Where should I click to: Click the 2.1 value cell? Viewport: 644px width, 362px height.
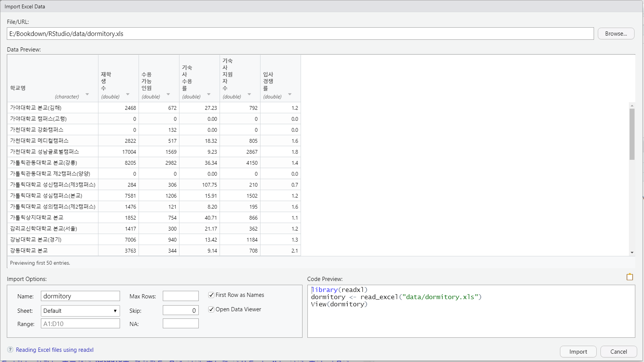tap(281, 251)
